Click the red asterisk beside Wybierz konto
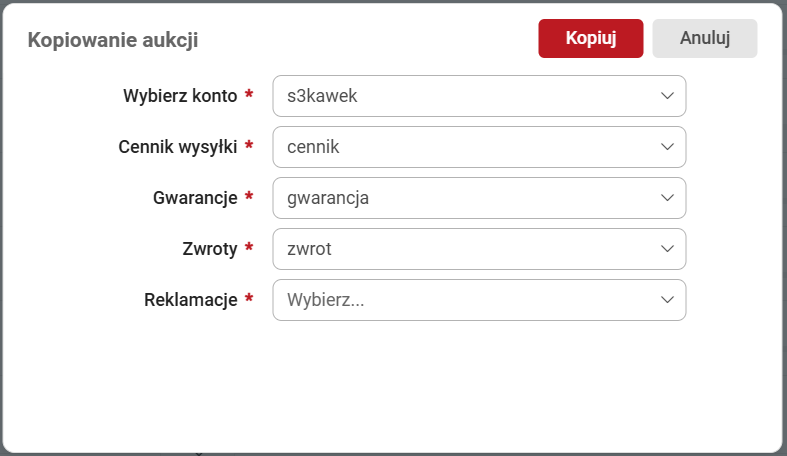This screenshot has width=787, height=456. click(x=249, y=95)
